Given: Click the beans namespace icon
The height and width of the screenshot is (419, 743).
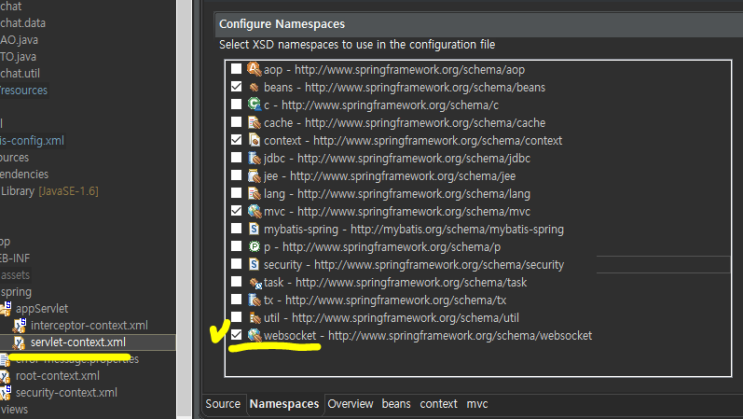Looking at the screenshot, I should (254, 87).
